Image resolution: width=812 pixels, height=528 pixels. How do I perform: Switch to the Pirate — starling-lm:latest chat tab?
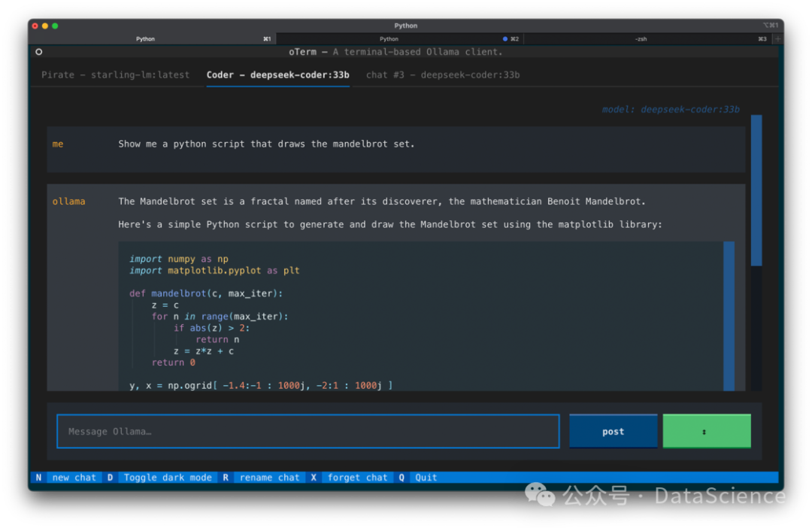[115, 74]
